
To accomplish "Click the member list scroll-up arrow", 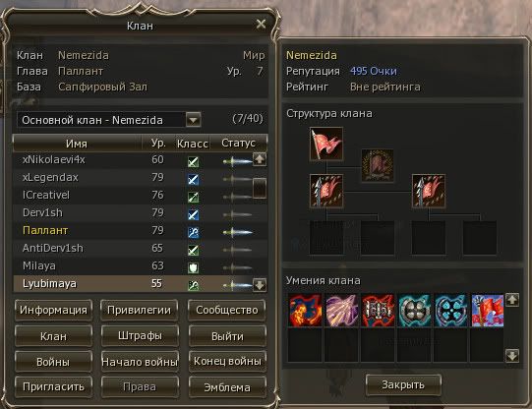I will 260,159.
